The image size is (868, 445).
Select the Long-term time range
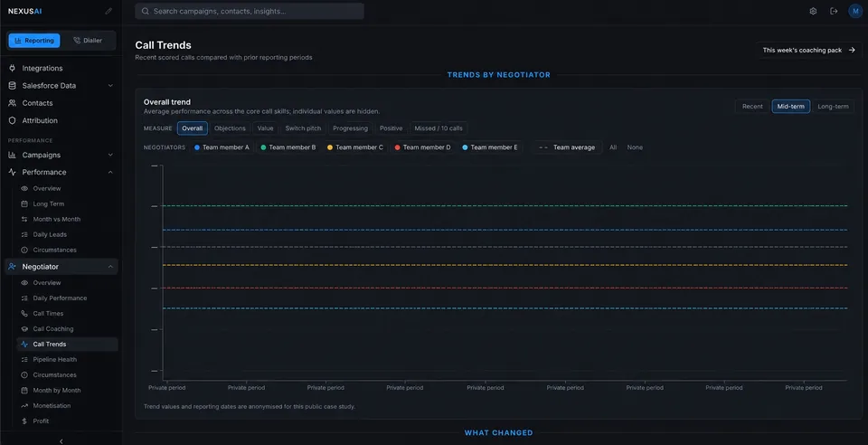(x=833, y=106)
